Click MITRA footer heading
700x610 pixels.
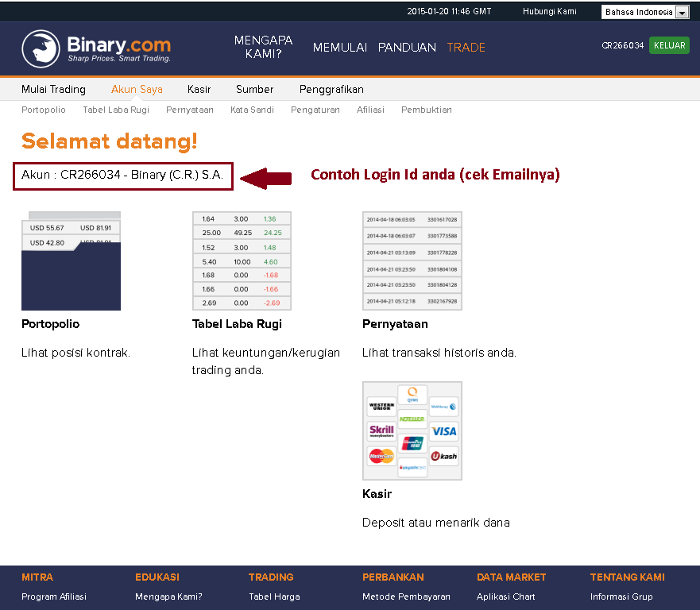[x=37, y=577]
